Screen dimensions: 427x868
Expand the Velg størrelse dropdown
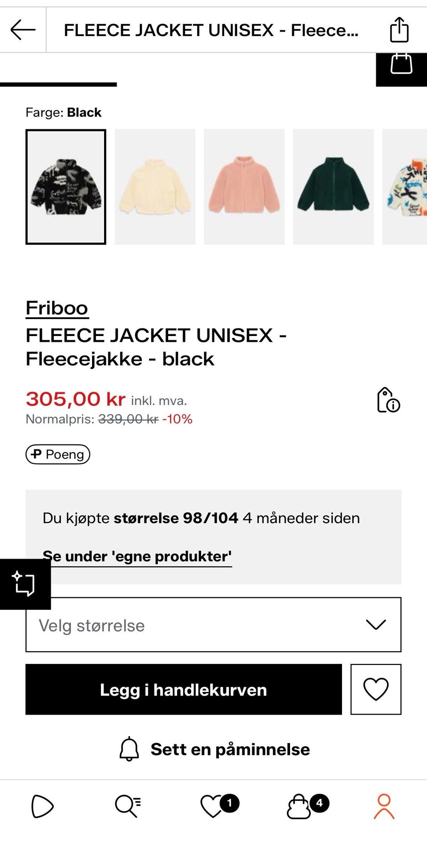tap(213, 624)
